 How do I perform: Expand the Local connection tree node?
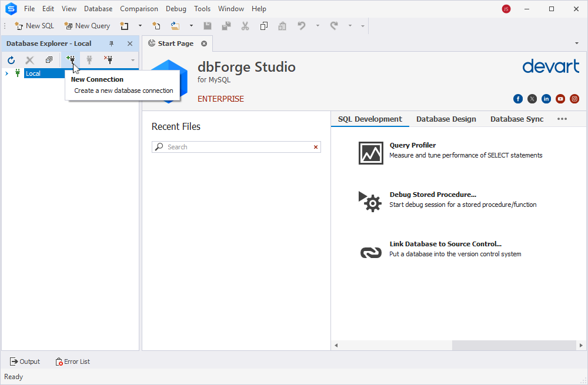[x=6, y=73]
